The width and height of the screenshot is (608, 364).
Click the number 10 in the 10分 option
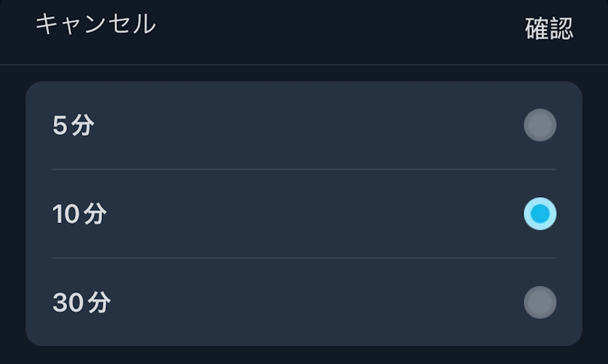click(66, 214)
